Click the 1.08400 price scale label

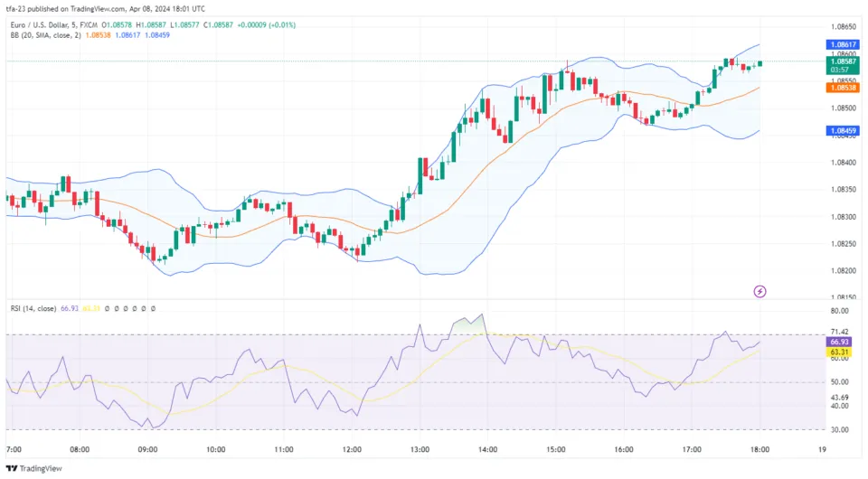pos(841,163)
